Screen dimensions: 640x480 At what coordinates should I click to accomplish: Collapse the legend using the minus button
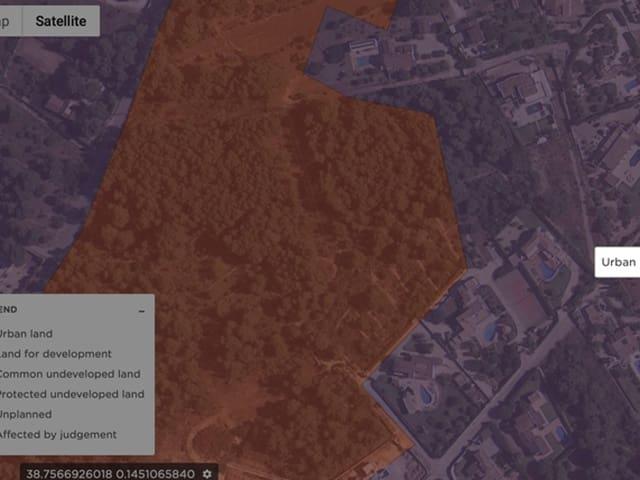tap(142, 311)
